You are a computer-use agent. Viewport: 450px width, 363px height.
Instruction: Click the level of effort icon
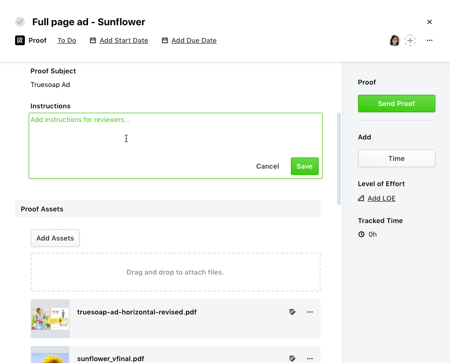tap(361, 198)
